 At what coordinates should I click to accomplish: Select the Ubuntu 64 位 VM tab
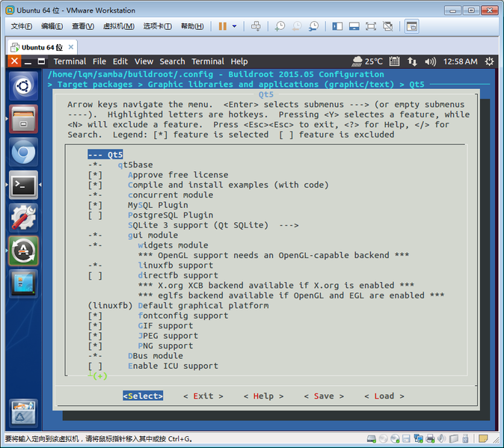(x=43, y=47)
